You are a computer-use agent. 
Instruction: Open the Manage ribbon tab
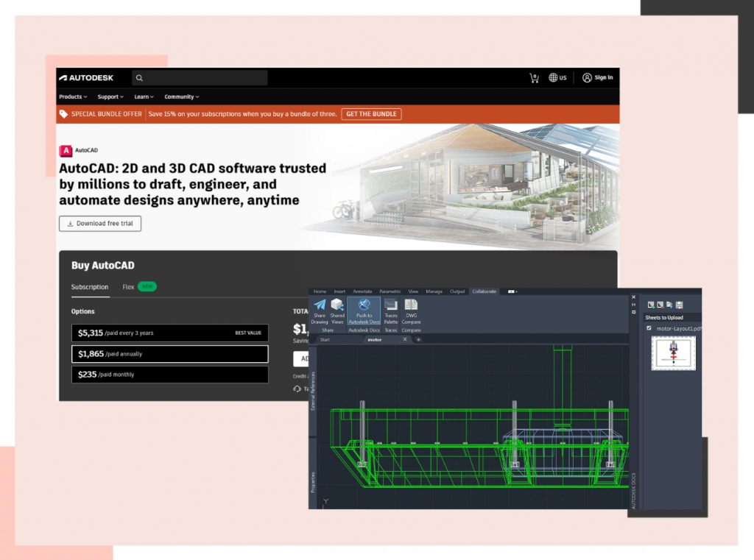tap(434, 291)
